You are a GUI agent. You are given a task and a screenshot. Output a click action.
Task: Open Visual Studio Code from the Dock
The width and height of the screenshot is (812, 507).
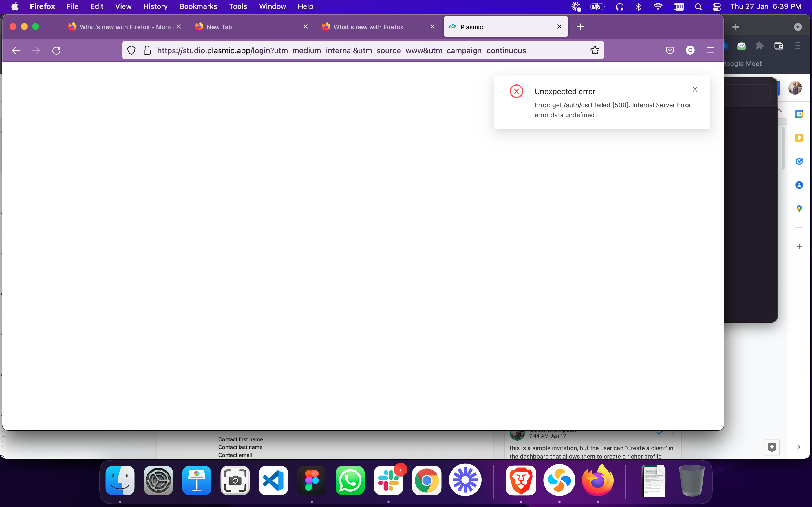click(x=273, y=481)
